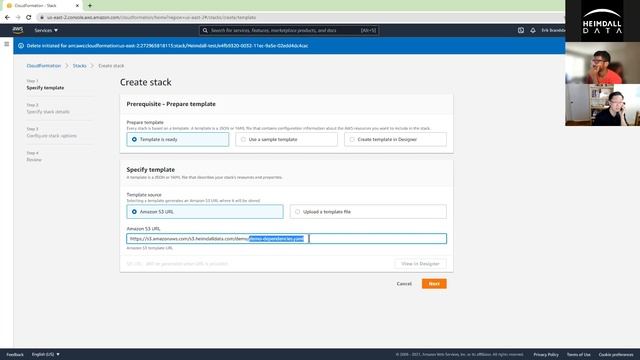
Task: Open the notifications bell icon
Action: (533, 30)
